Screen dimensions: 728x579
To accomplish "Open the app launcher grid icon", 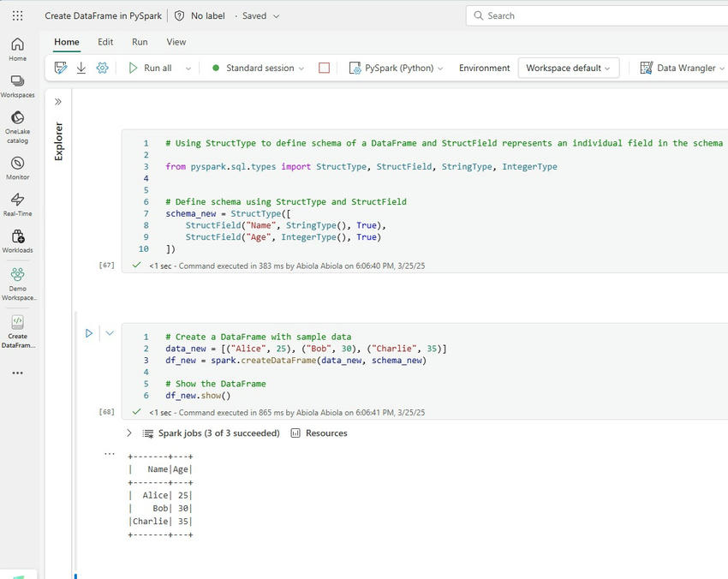I will pos(17,15).
